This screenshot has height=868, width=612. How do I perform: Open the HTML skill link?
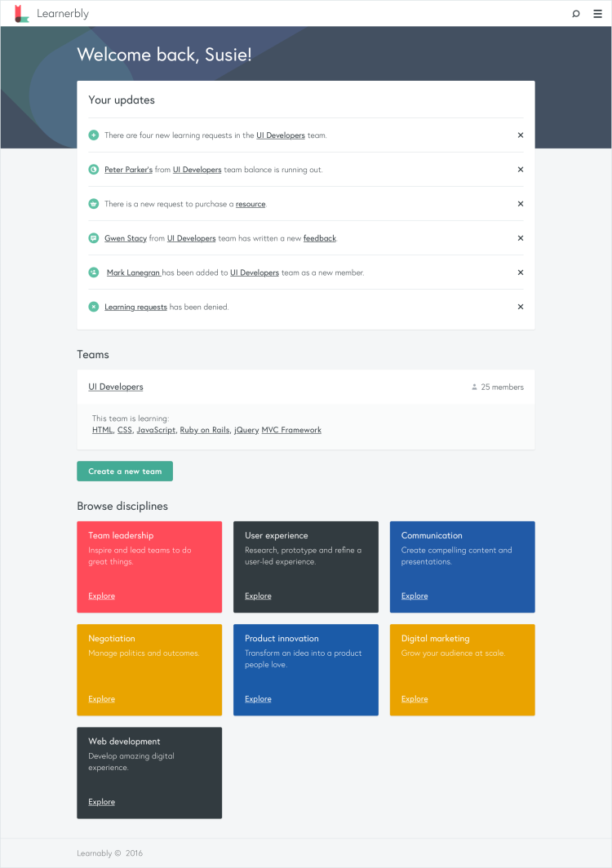tap(103, 430)
